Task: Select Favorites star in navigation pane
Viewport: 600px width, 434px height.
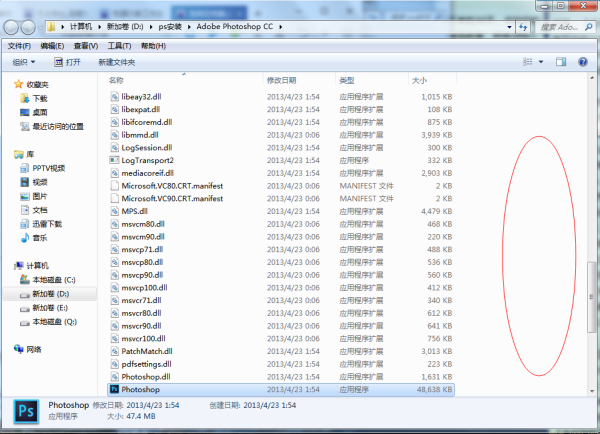Action: pos(18,84)
